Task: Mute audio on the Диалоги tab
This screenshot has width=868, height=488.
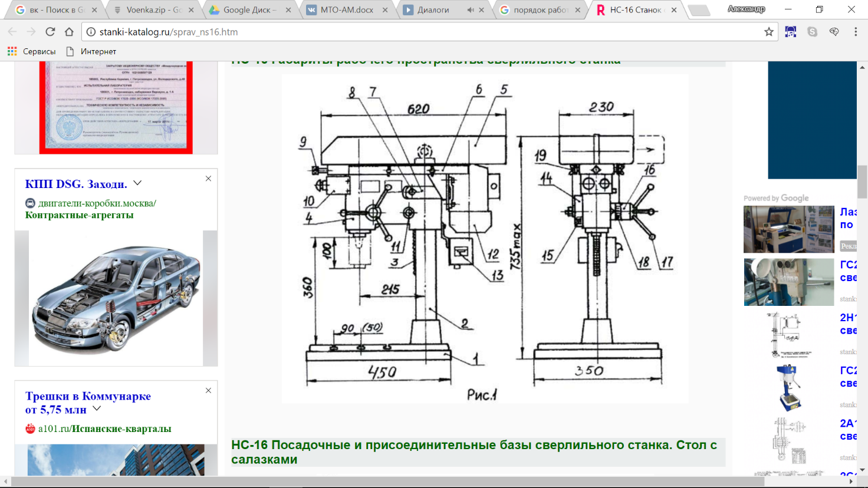Action: [471, 10]
